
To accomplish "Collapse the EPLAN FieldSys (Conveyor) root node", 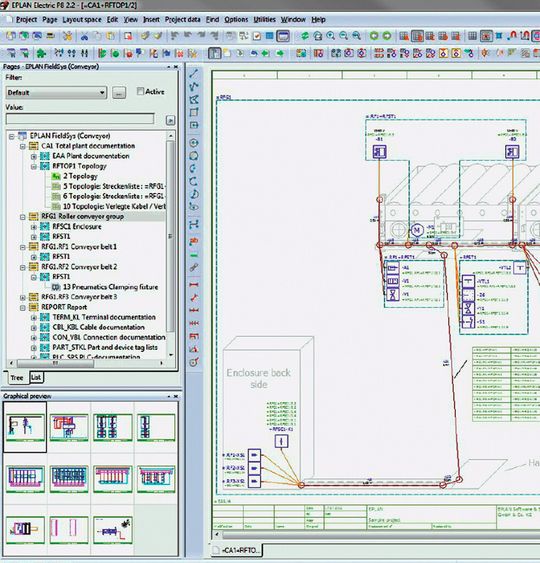I will click(12, 136).
